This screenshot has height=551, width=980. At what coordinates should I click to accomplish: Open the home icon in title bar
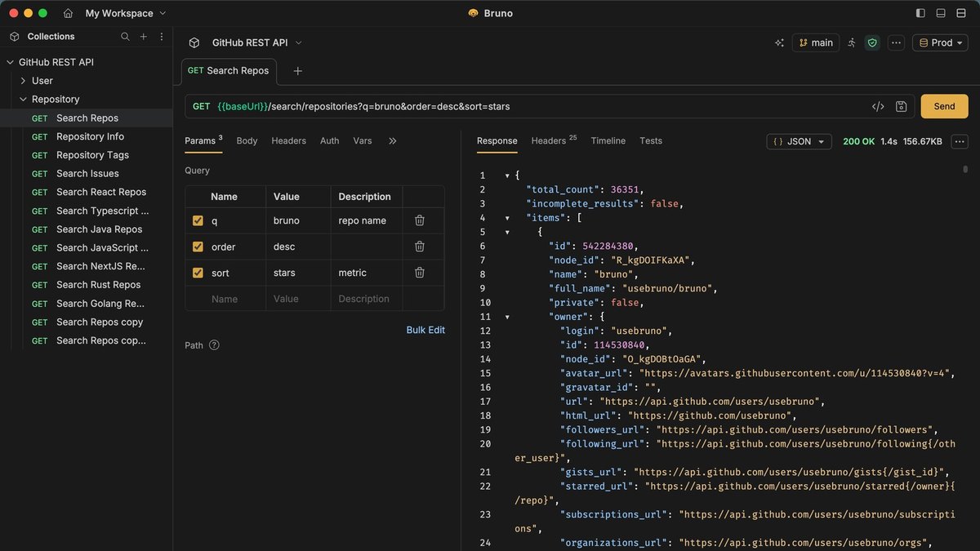coord(68,13)
